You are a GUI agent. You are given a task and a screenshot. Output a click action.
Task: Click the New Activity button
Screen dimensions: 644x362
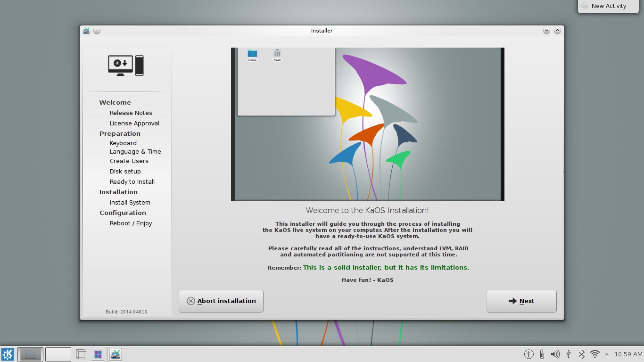tap(608, 6)
